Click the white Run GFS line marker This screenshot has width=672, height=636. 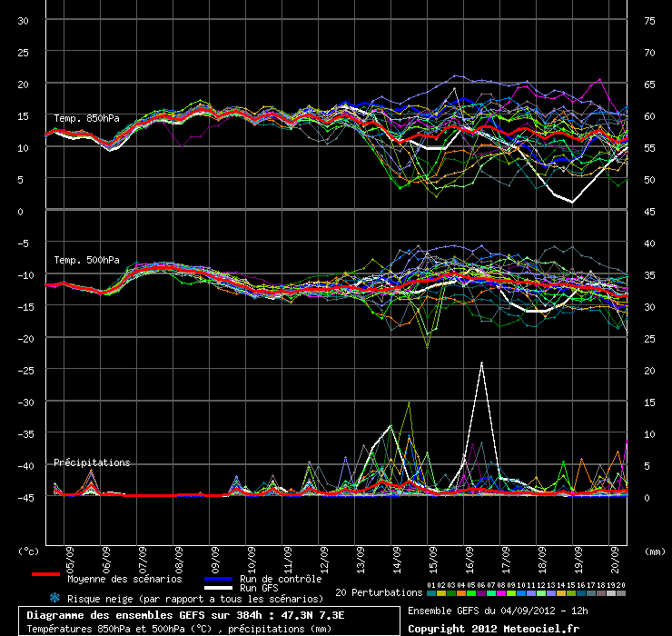point(218,588)
